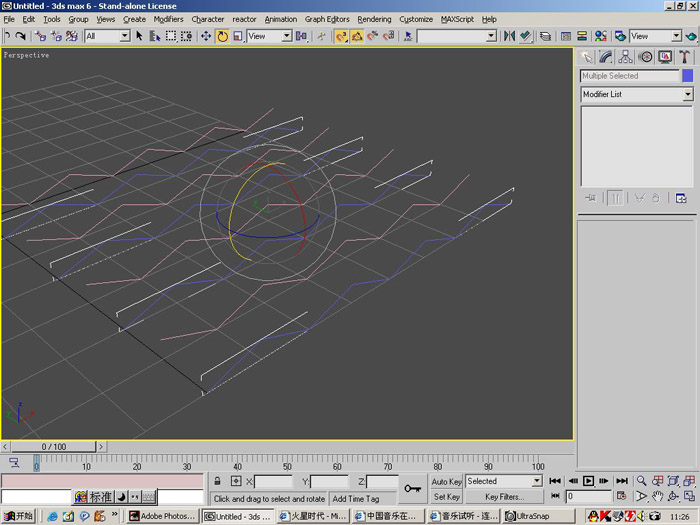Click the Play Animation button
Image resolution: width=700 pixels, height=525 pixels.
click(x=588, y=481)
